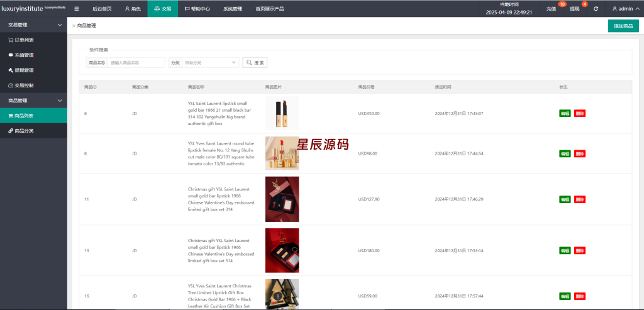This screenshot has width=644, height=310.
Task: Click the gauge icon beside 交易控制
Action: click(x=11, y=86)
